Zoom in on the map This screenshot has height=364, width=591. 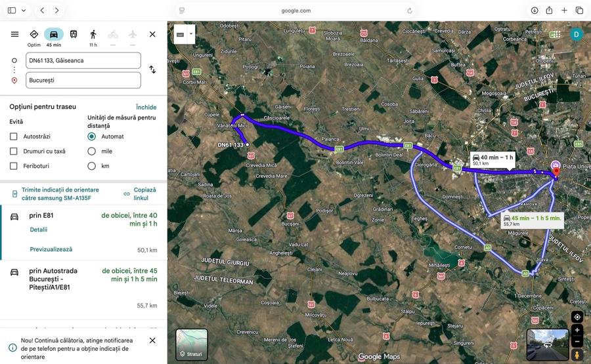[577, 330]
